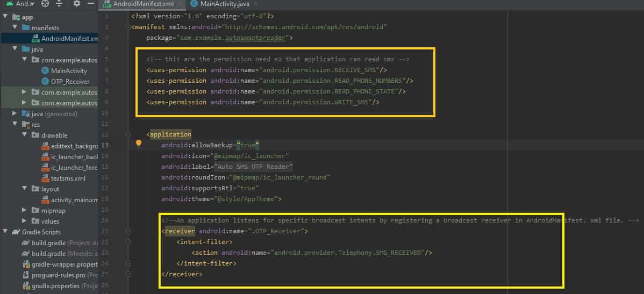
Task: Click the yellow lightbulb intention icon
Action: click(139, 144)
